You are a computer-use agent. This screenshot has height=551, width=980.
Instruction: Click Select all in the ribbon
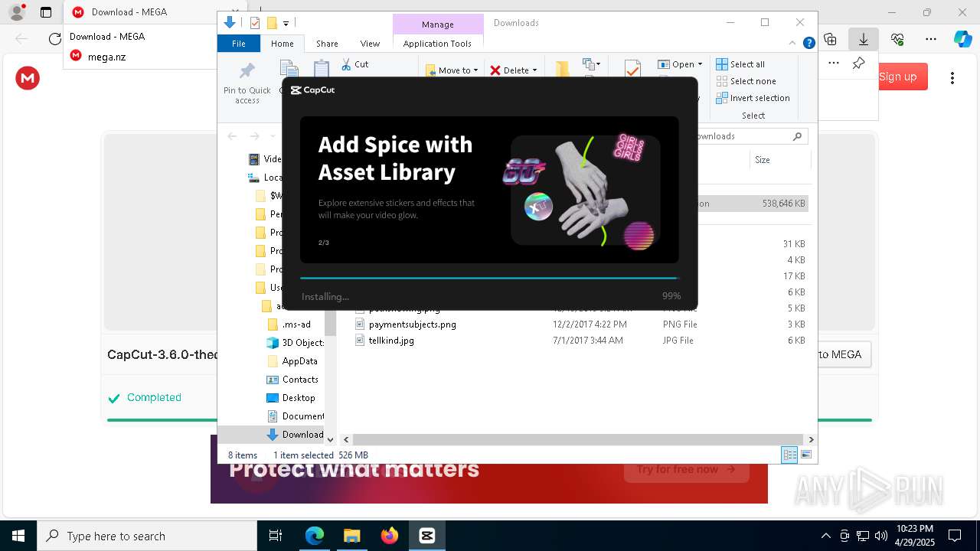click(740, 64)
